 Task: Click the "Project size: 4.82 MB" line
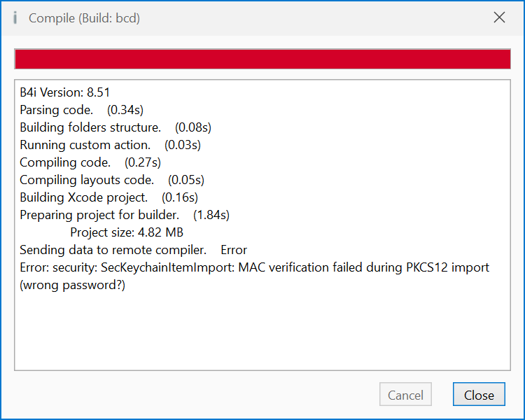click(x=127, y=232)
